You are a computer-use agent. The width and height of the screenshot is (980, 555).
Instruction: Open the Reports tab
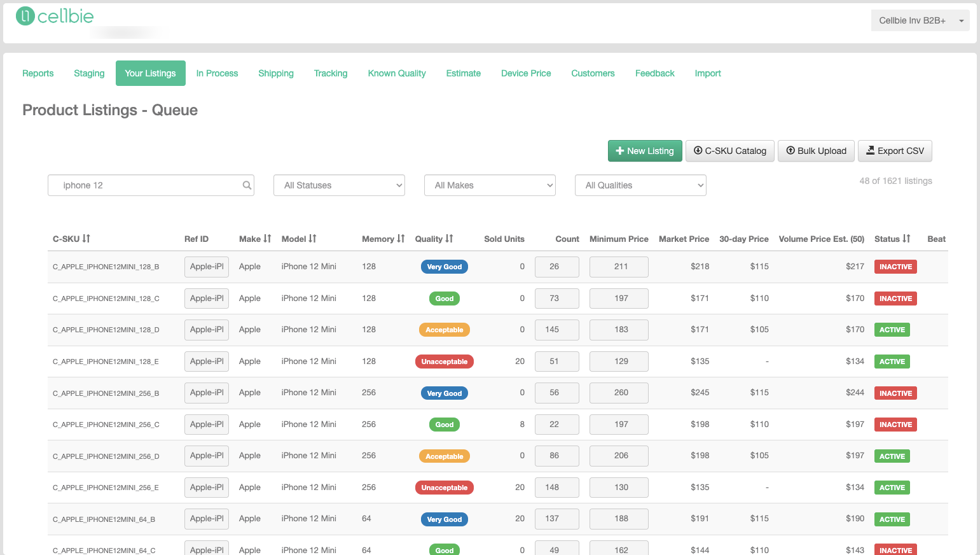click(x=38, y=73)
